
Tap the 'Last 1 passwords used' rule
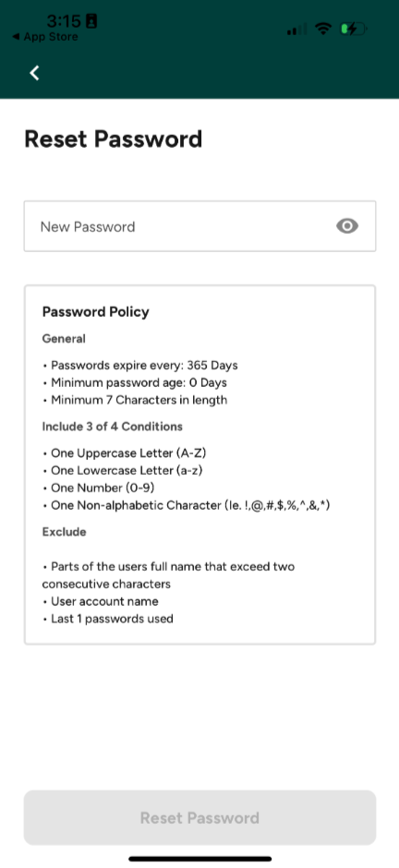pos(108,619)
